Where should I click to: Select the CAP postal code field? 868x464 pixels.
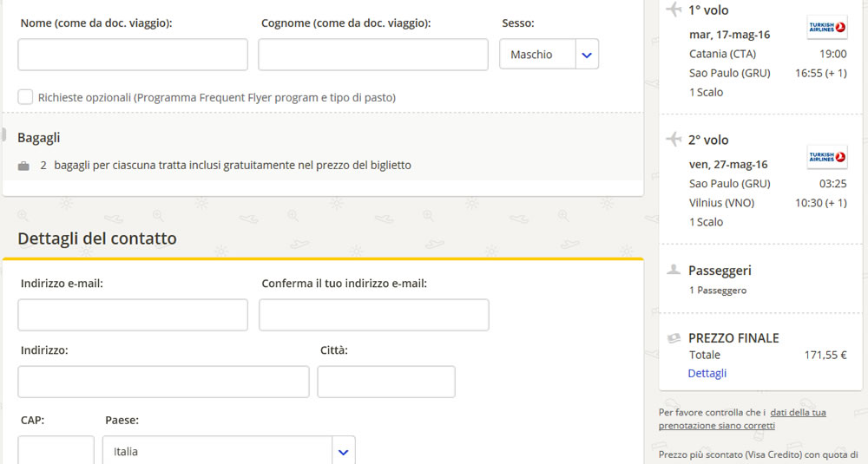click(56, 449)
